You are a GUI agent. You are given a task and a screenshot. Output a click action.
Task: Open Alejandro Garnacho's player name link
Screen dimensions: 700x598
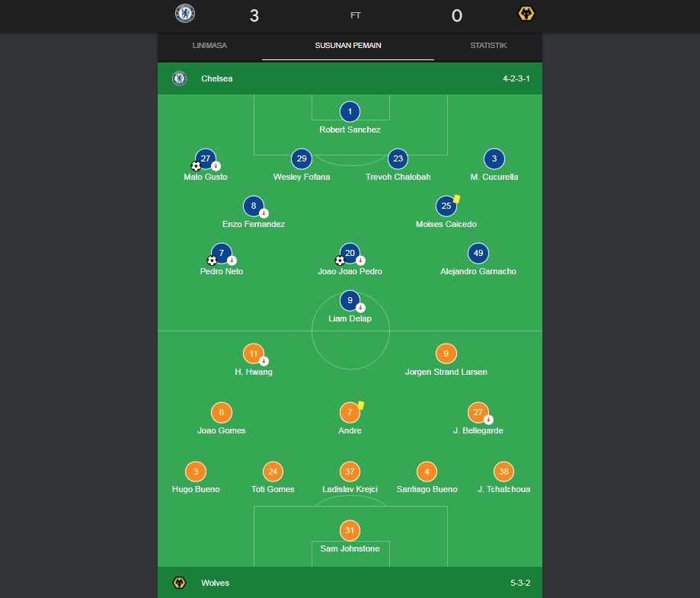[478, 271]
